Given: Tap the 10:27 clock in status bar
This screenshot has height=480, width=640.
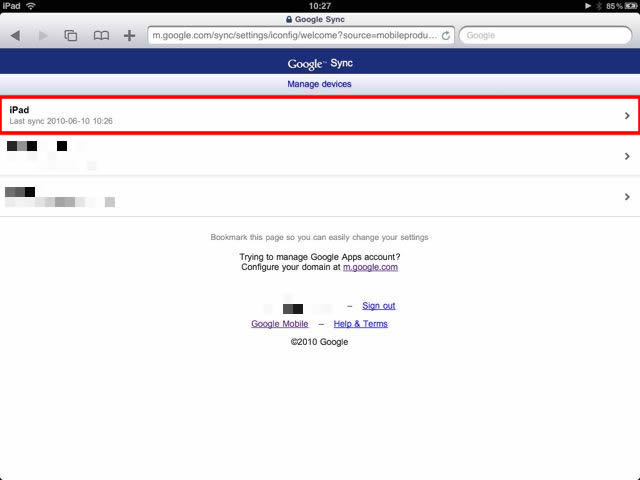Looking at the screenshot, I should coord(320,6).
